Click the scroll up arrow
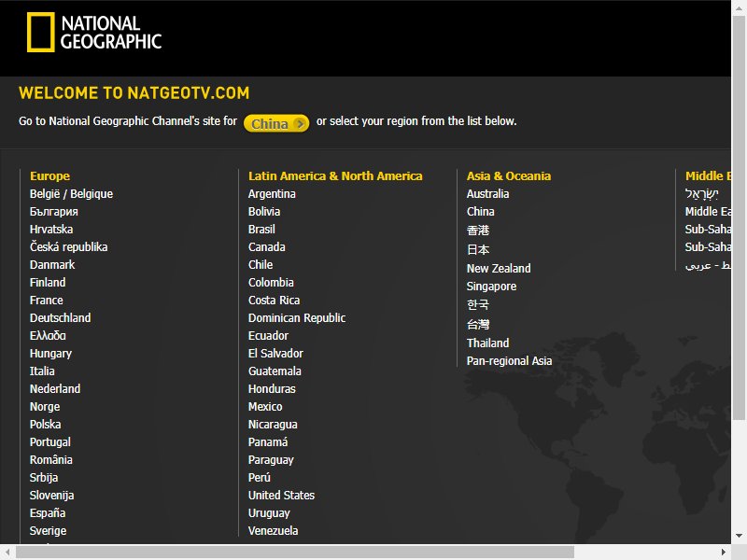 click(x=739, y=7)
